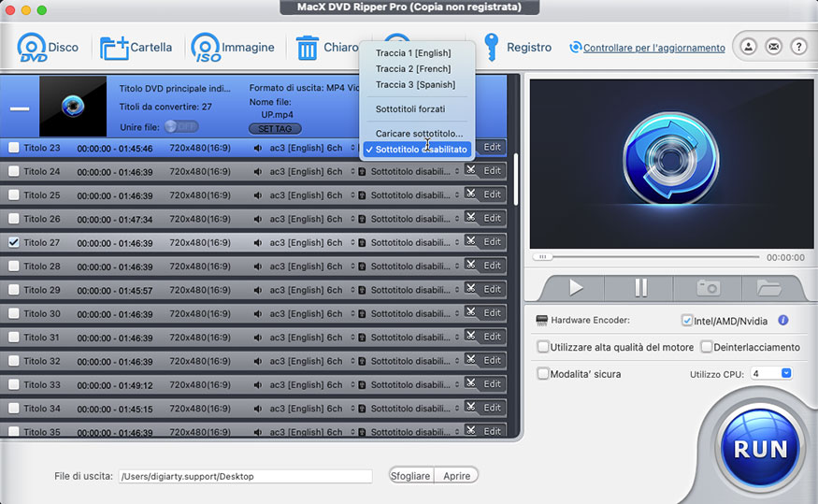
Task: Choose Caricare sottotitolo... menu entry
Action: point(418,134)
